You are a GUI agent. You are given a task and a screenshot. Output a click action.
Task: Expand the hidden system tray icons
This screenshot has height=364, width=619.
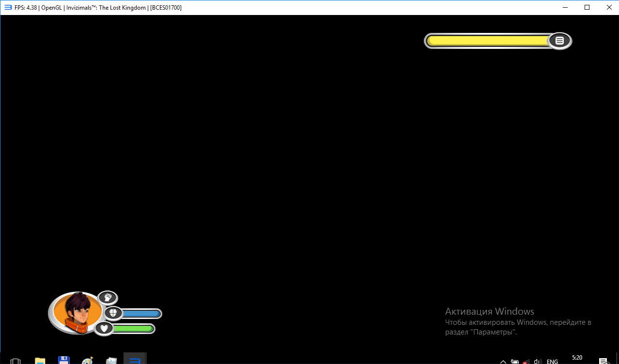pyautogui.click(x=503, y=361)
